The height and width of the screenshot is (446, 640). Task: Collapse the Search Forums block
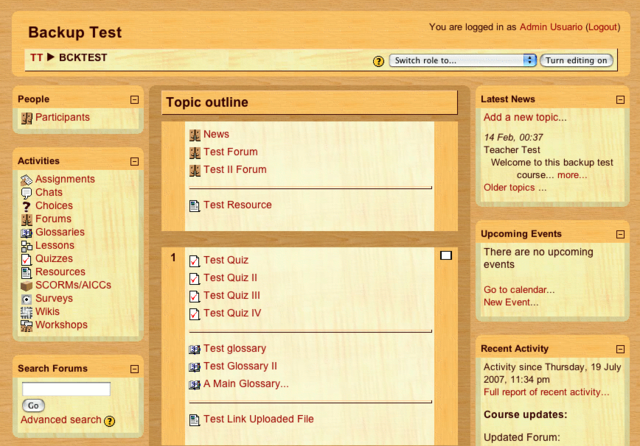[x=134, y=369]
